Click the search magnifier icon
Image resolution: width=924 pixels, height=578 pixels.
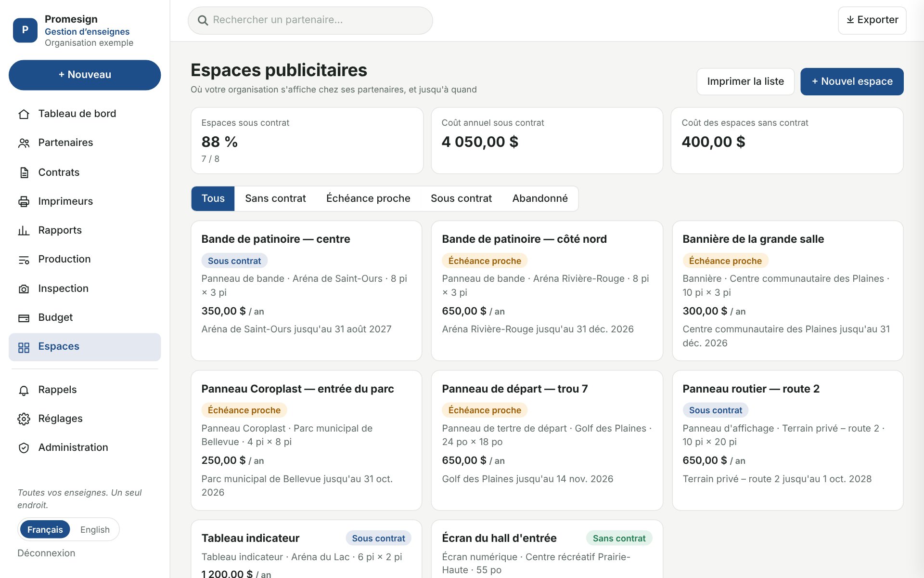[203, 20]
